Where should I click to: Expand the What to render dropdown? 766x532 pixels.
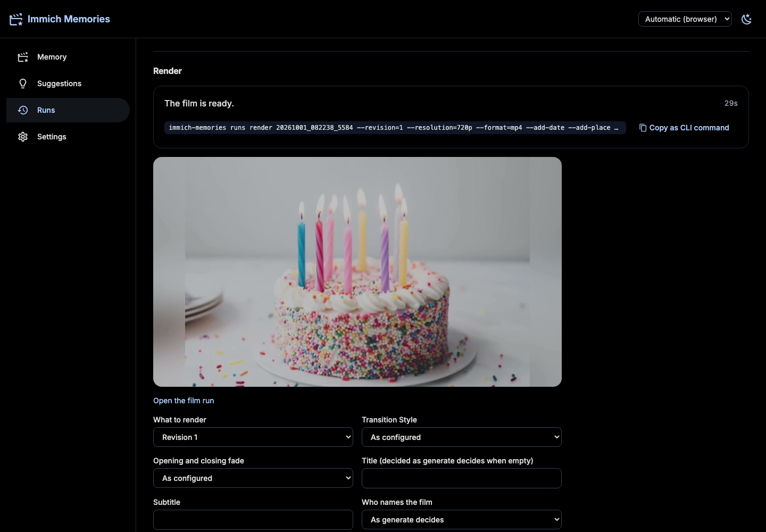[x=253, y=437]
